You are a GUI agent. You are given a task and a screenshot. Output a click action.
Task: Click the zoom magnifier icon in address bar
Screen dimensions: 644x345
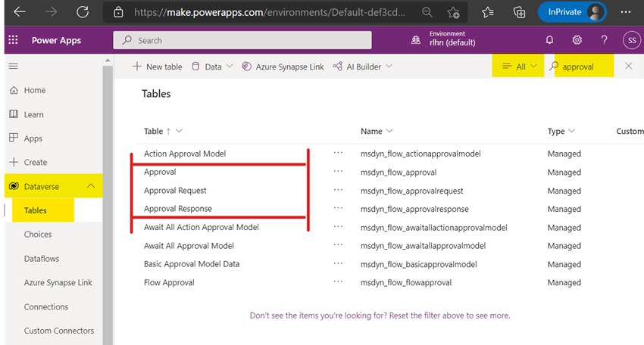[427, 12]
